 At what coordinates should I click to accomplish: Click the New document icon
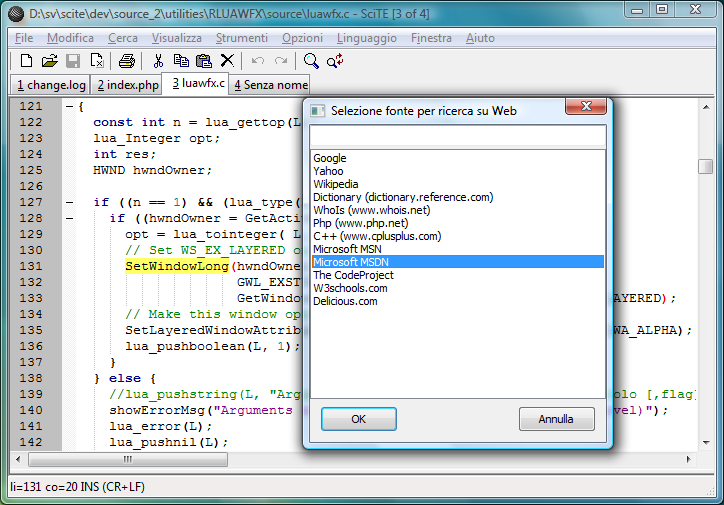tap(26, 61)
